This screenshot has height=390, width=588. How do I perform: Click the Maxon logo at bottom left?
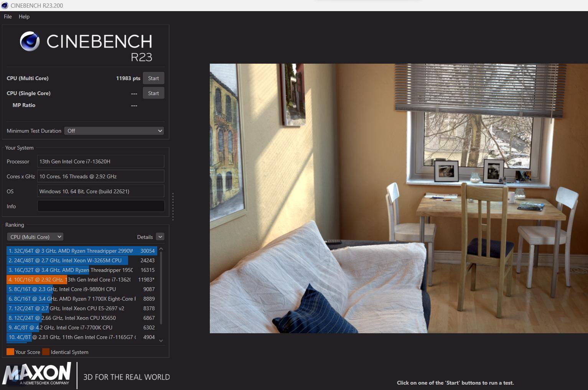point(37,374)
